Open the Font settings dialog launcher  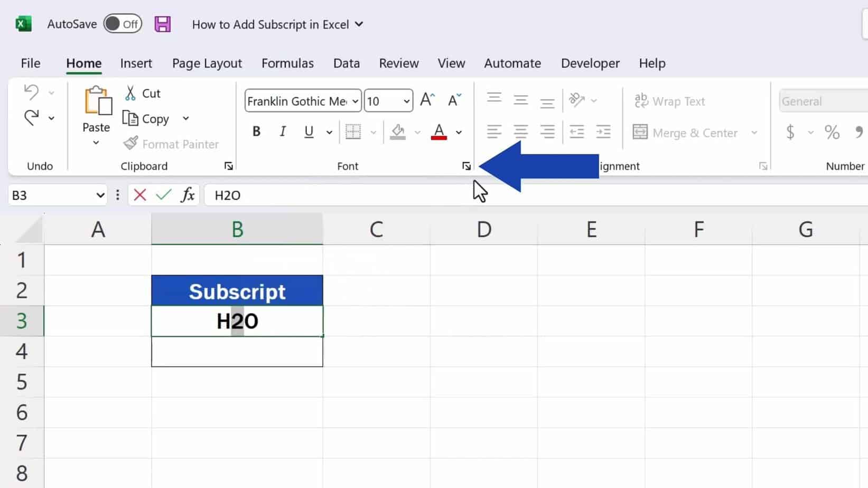[x=466, y=166]
